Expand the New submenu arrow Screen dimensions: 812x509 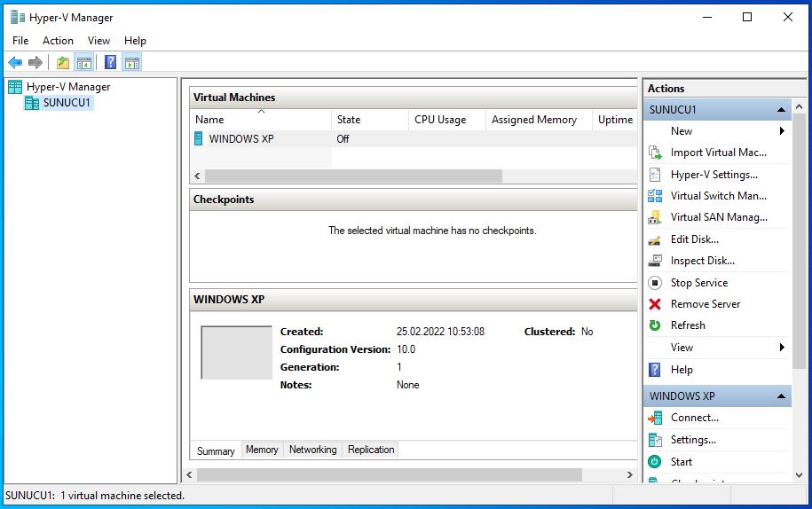[782, 131]
